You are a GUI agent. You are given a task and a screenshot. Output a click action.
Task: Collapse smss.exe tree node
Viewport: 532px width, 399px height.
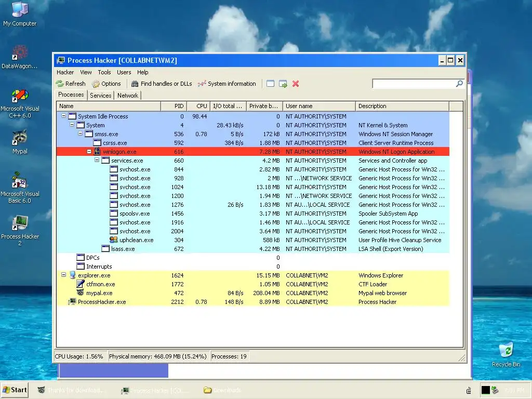tap(81, 134)
